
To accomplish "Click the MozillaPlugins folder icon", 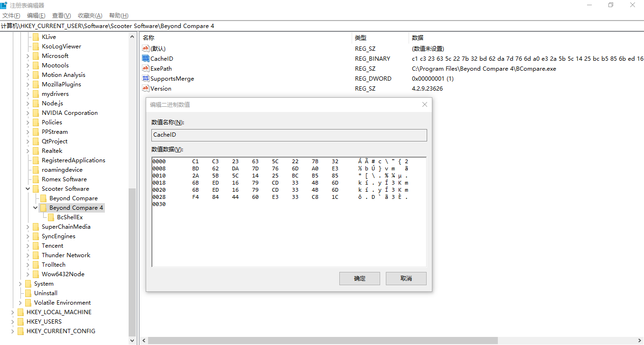I will click(36, 84).
